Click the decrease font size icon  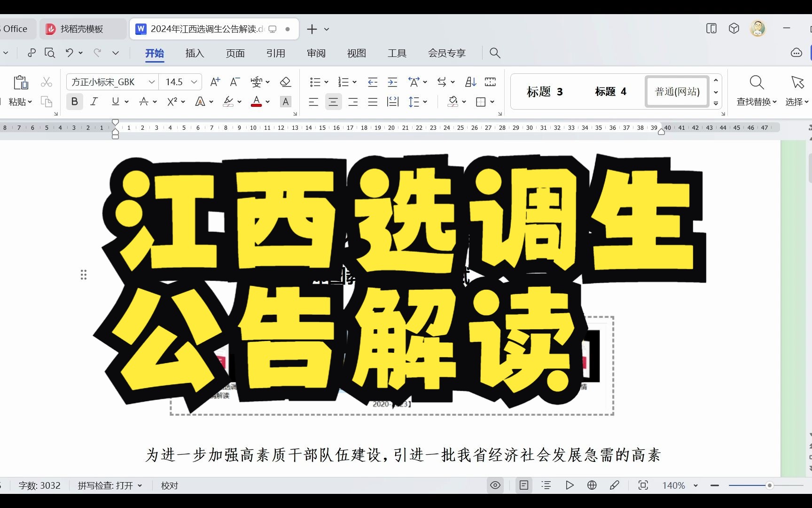[x=235, y=82]
